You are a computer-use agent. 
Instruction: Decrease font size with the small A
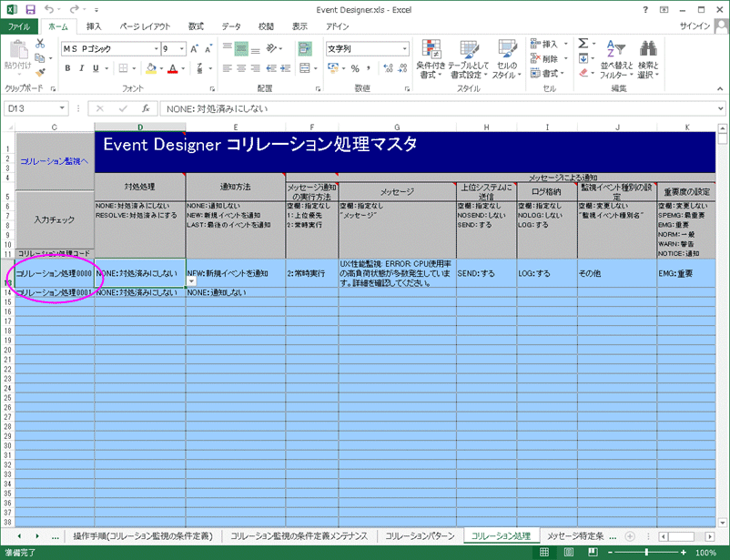point(208,48)
